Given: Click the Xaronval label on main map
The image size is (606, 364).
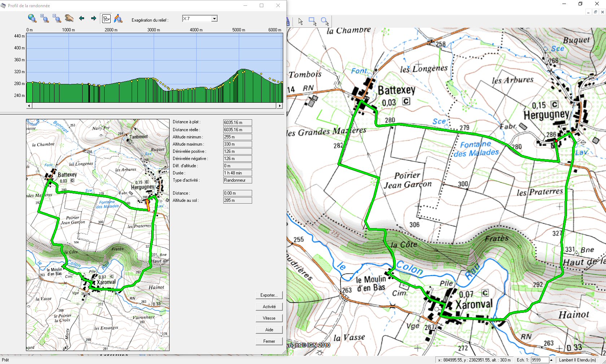Looking at the screenshot, I should [474, 305].
